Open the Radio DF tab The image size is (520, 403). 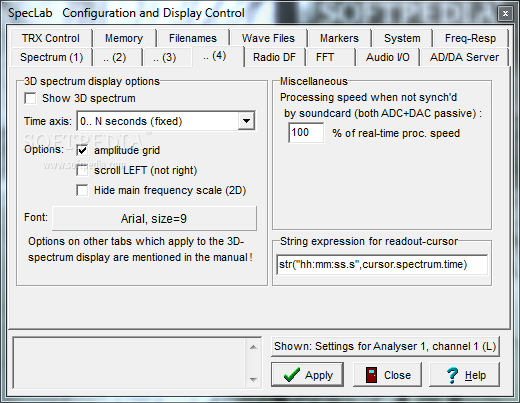point(274,57)
